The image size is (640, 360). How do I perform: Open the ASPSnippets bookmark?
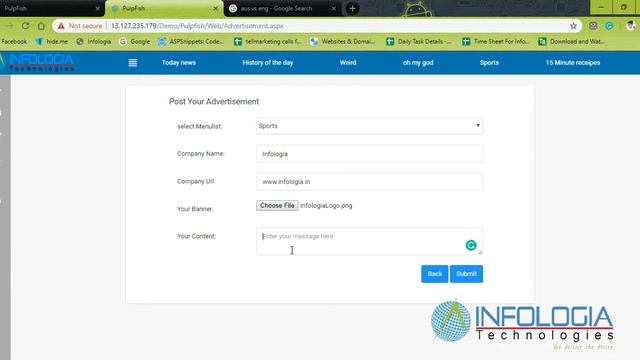(191, 41)
